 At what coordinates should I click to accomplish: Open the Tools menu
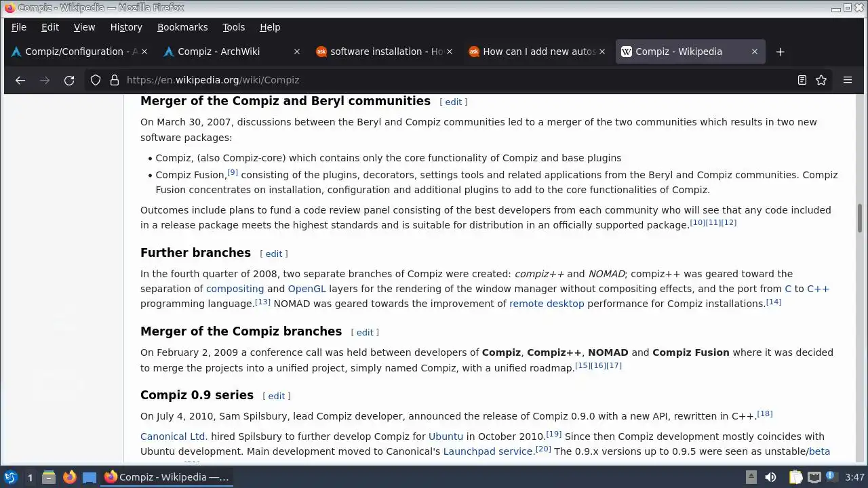pyautogui.click(x=233, y=27)
